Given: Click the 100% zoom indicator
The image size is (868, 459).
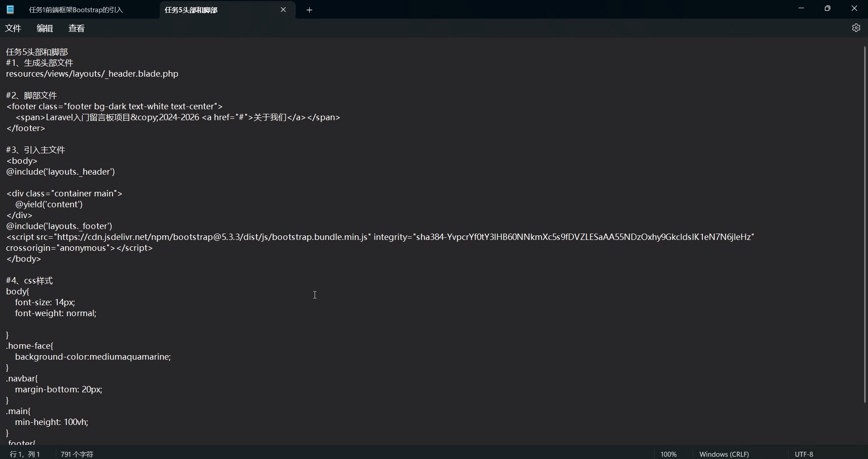Looking at the screenshot, I should 668,454.
